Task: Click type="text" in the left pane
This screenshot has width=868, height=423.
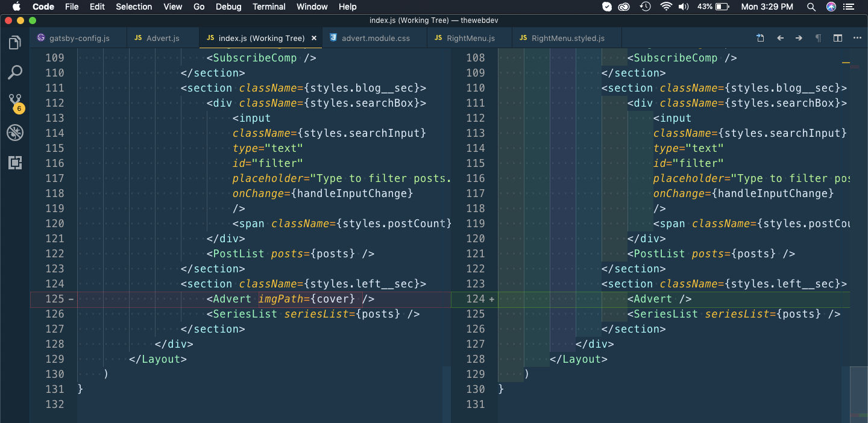Action: [268, 148]
